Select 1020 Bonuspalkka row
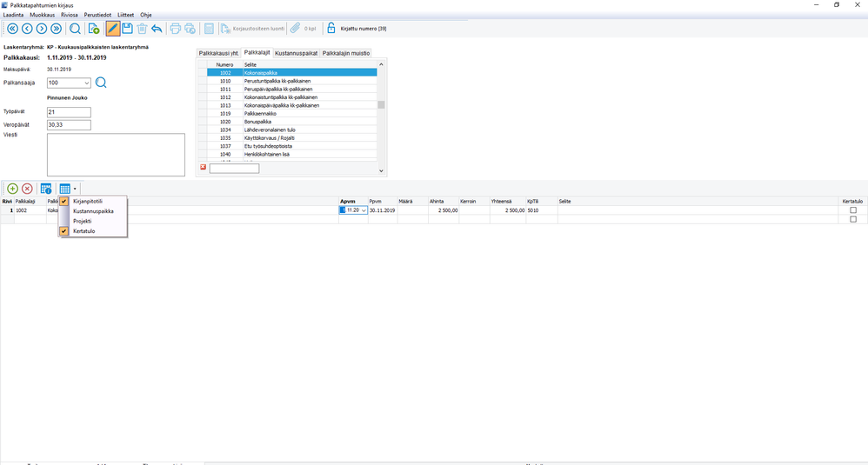The width and height of the screenshot is (868, 465). tap(291, 122)
